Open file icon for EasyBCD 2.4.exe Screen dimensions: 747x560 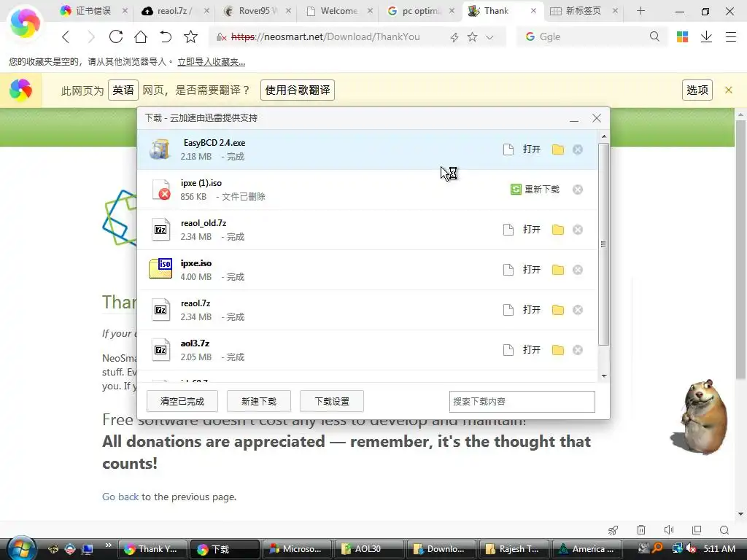coord(508,149)
